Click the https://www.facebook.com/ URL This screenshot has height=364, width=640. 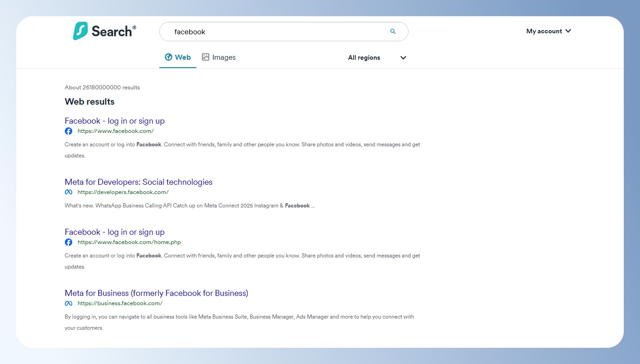tap(115, 131)
